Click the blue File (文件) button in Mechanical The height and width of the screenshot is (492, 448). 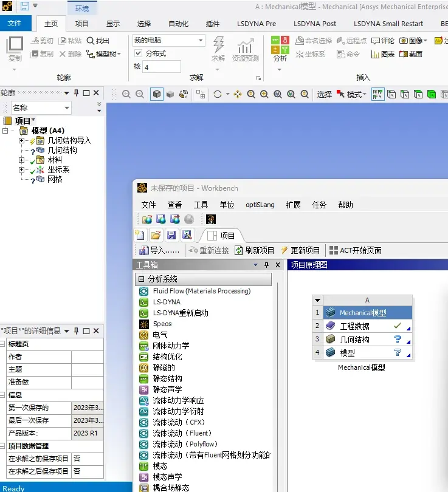(x=15, y=23)
